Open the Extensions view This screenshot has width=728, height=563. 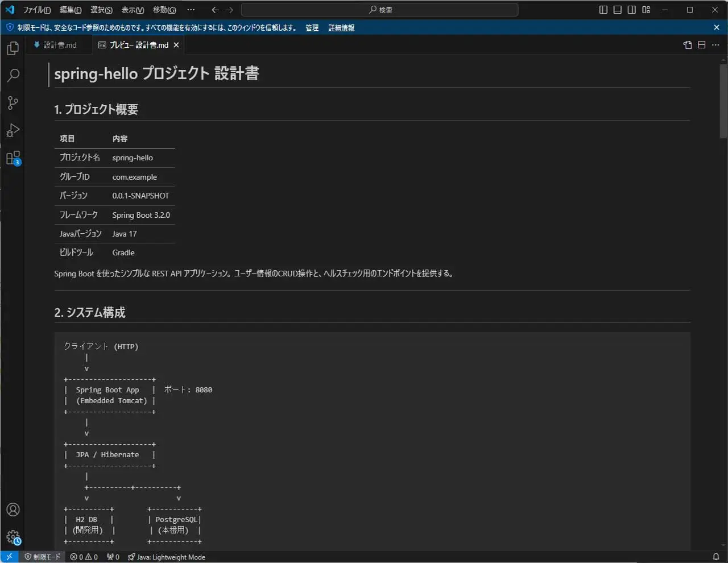pyautogui.click(x=13, y=158)
